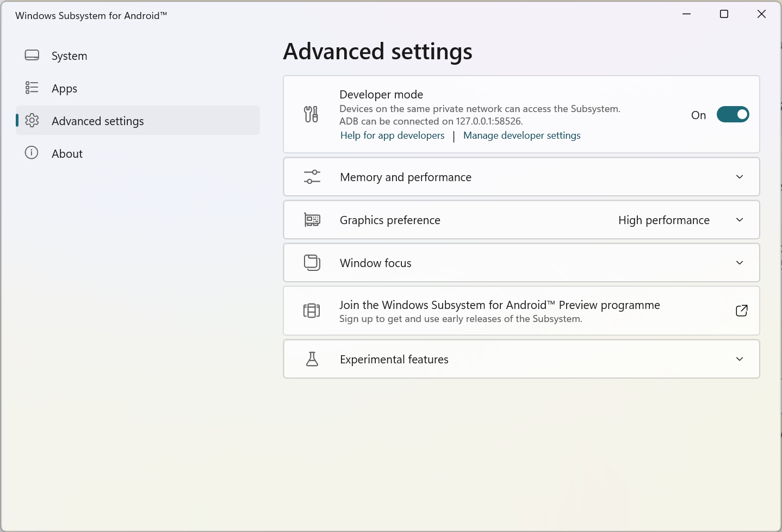The width and height of the screenshot is (782, 532).
Task: Maximize the Windows Subsystem for Android window
Action: click(724, 14)
